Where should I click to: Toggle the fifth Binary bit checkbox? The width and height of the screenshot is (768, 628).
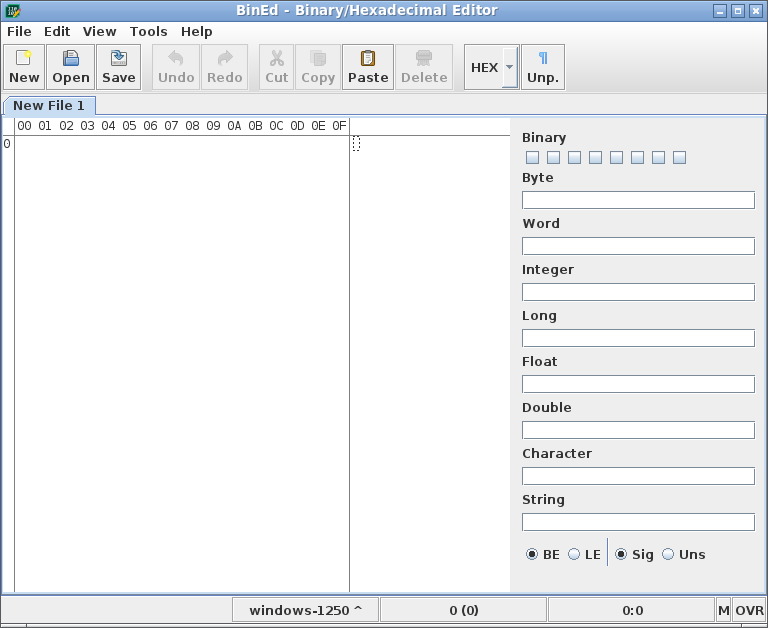click(x=617, y=158)
